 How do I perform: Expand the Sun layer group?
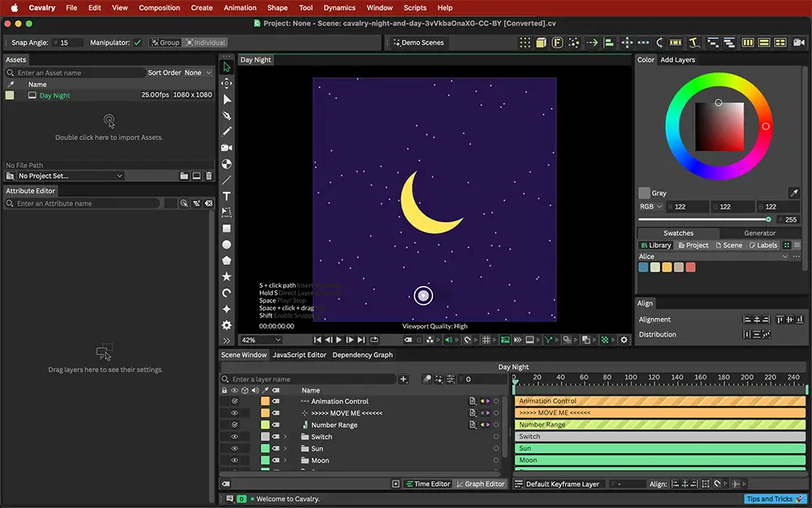point(285,449)
